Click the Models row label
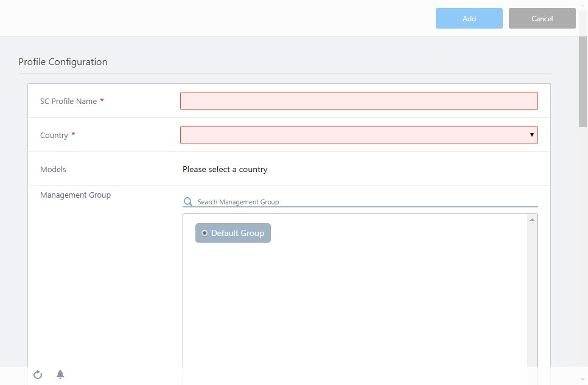This screenshot has width=588, height=385. pyautogui.click(x=53, y=170)
